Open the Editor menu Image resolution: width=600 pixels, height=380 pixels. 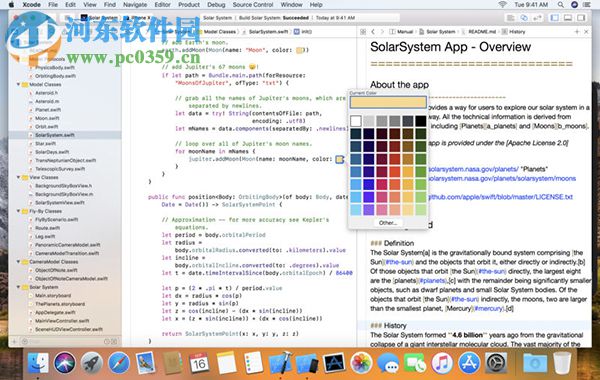162,5
